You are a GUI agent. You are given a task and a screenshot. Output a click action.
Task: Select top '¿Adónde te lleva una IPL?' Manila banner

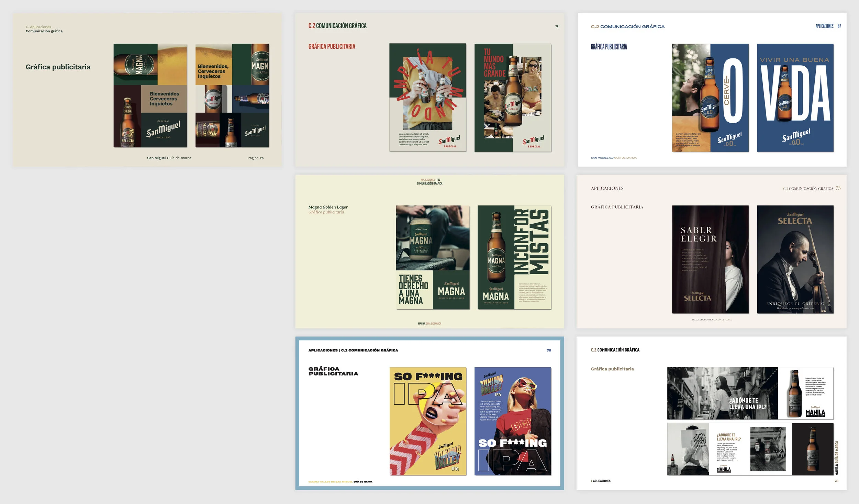click(750, 393)
